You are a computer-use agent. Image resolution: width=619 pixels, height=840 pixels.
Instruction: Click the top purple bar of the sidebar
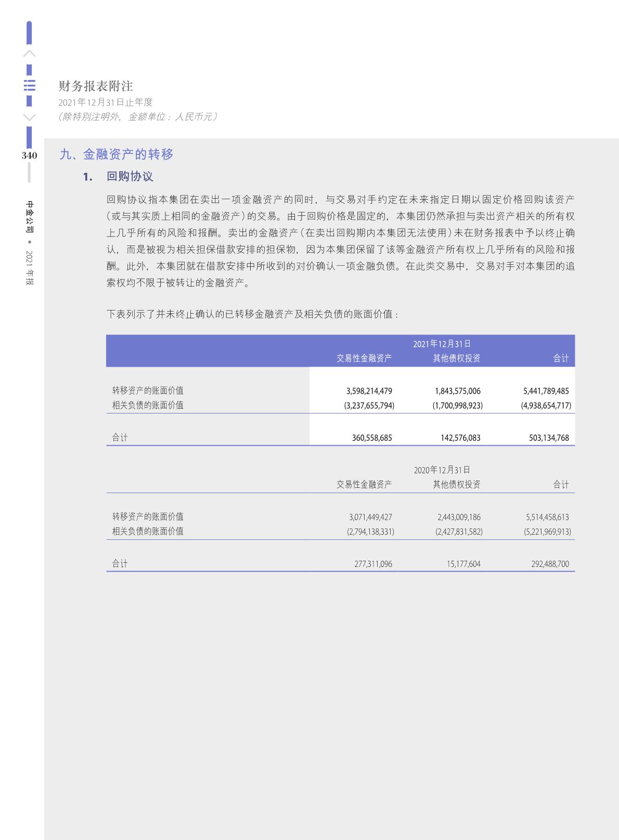click(x=29, y=32)
